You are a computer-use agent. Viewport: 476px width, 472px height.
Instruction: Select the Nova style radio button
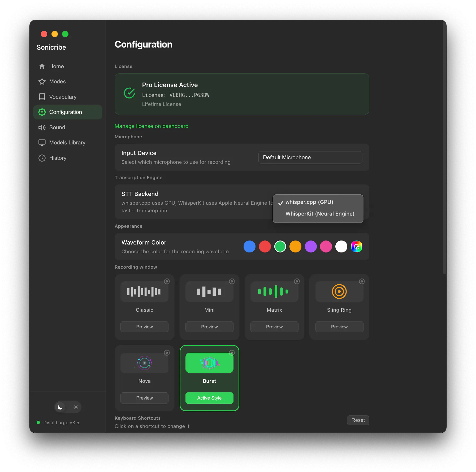pos(167,353)
